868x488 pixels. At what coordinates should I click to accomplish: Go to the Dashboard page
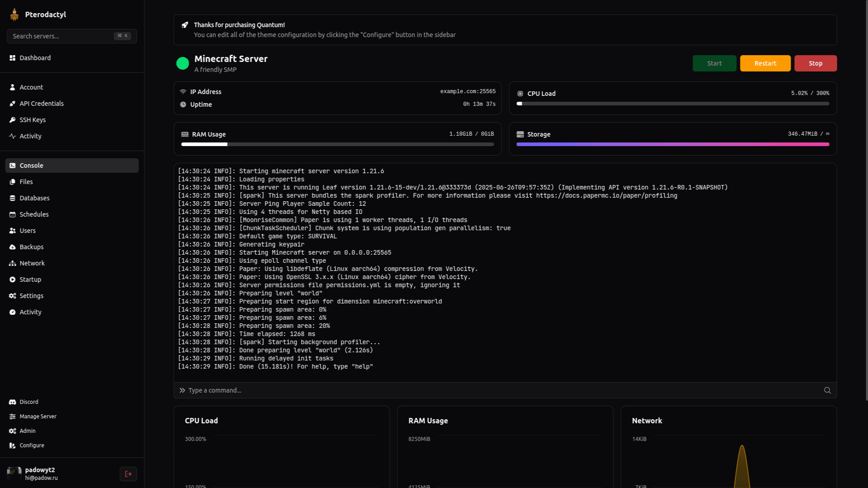tap(35, 58)
